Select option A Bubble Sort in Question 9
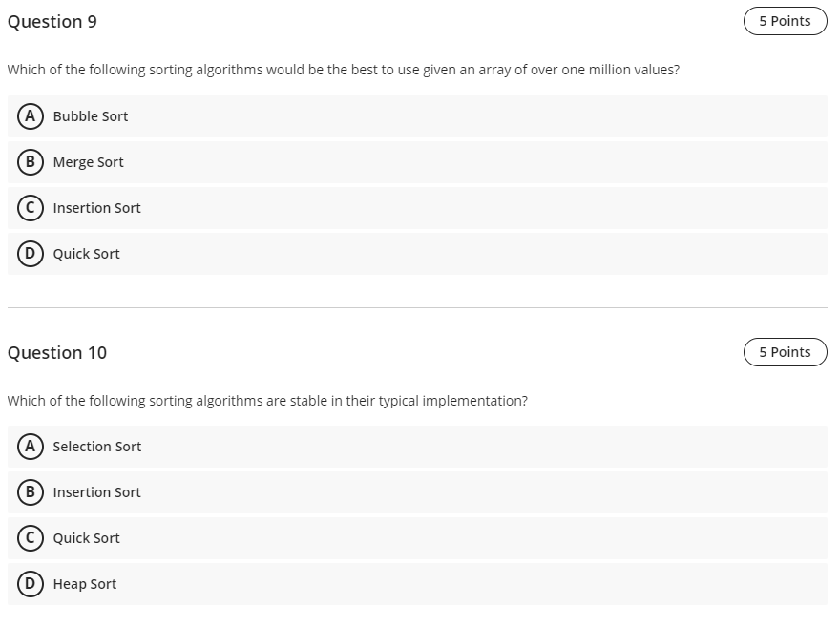This screenshot has width=840, height=626. click(x=31, y=116)
